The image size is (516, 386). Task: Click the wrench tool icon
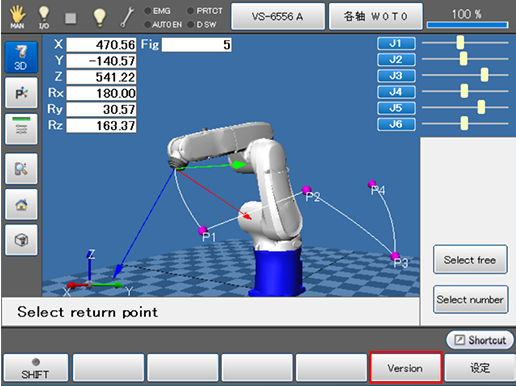127,17
